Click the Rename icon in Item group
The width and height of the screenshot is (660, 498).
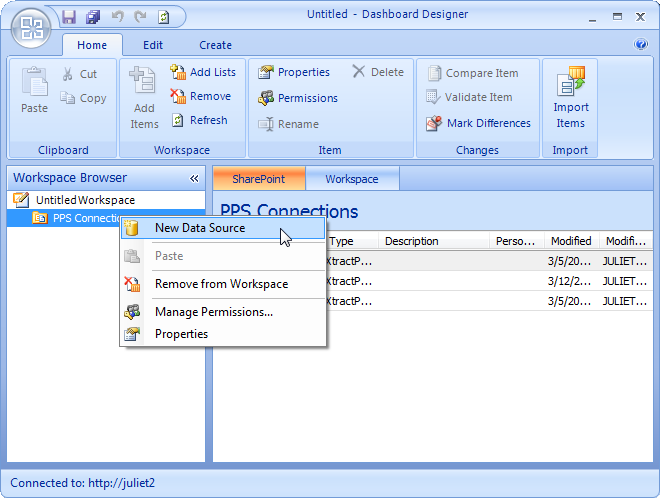tap(266, 124)
